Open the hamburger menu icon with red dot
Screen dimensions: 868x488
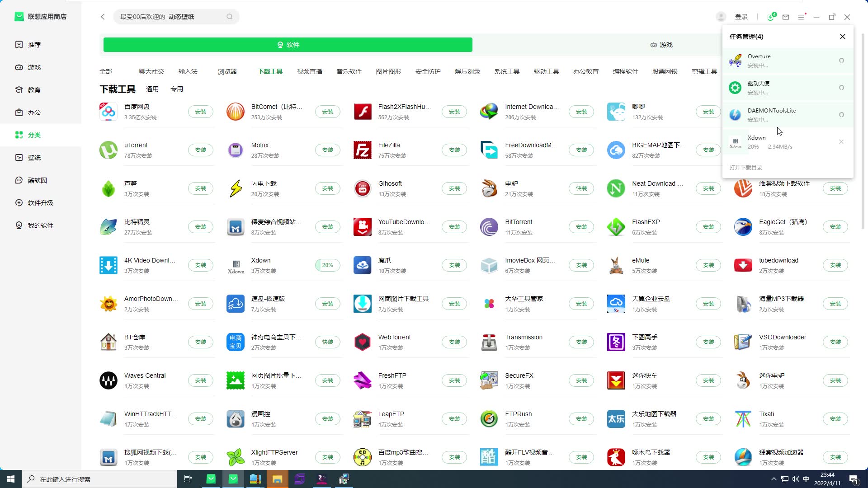802,17
